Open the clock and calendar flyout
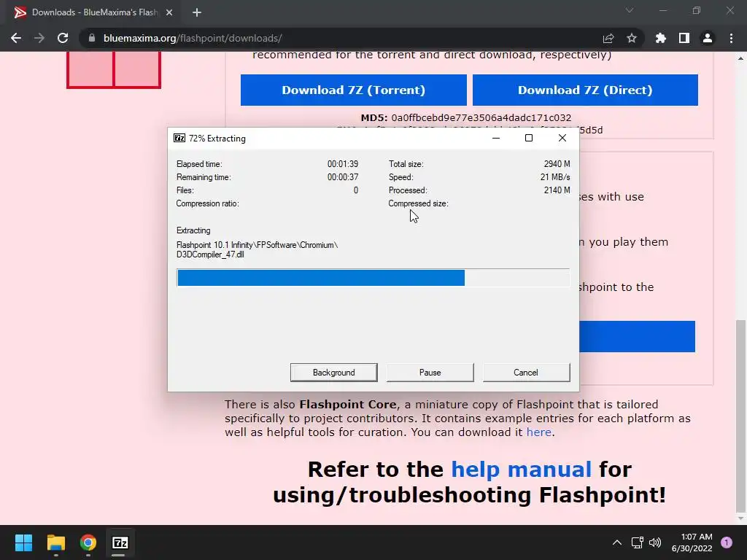Viewport: 747px width, 560px height. (692, 542)
